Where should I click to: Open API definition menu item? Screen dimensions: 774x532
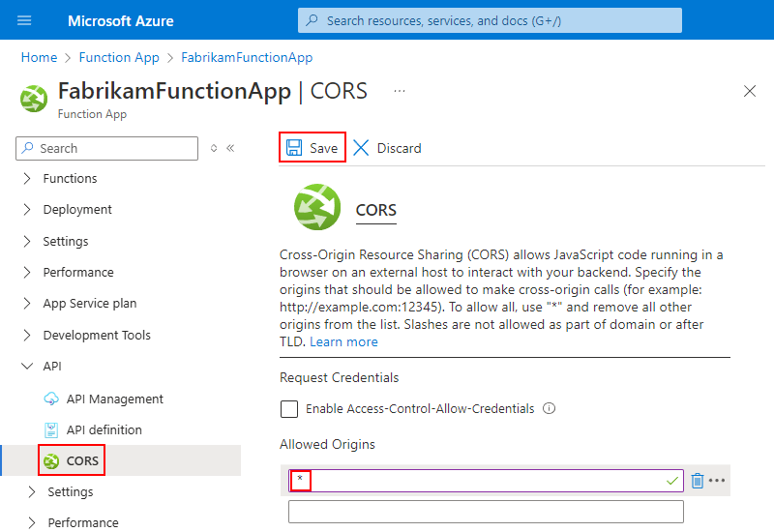tap(104, 429)
